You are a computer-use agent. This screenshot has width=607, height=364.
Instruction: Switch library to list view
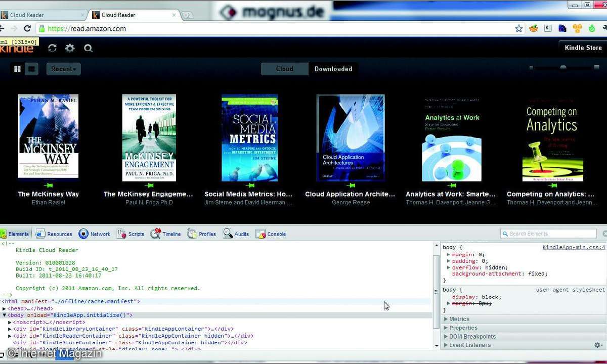point(31,69)
